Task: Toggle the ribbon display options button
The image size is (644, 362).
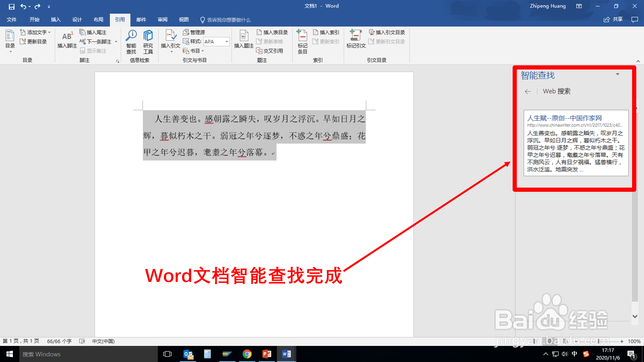Action: point(579,6)
